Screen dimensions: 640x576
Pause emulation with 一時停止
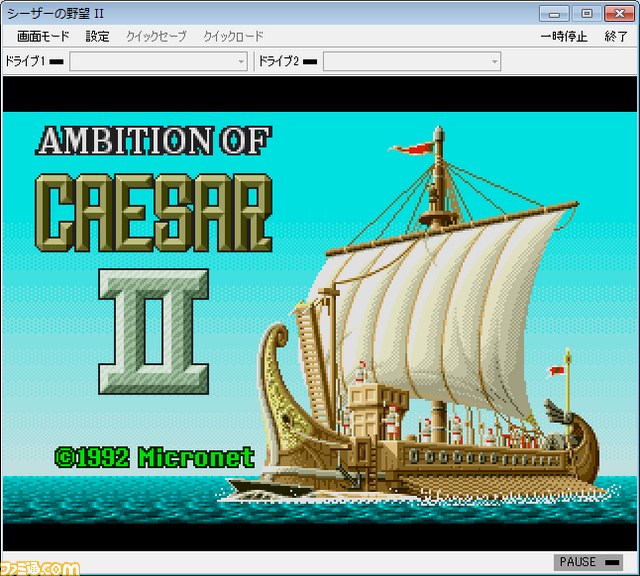[564, 37]
